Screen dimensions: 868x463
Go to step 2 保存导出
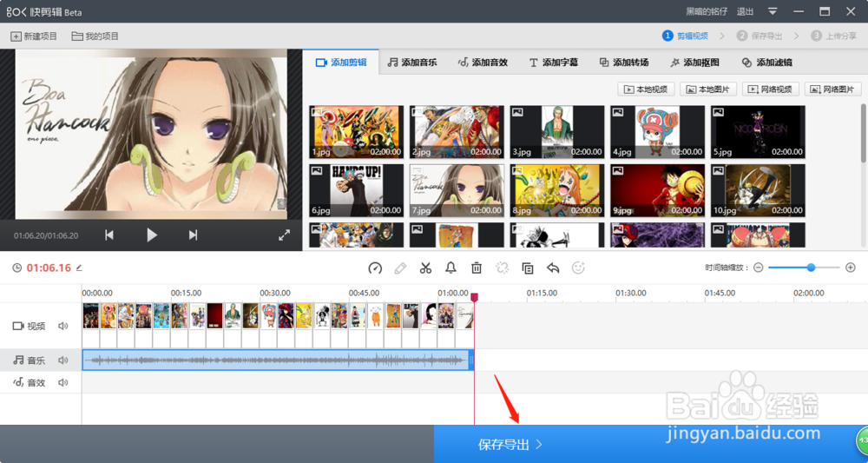[759, 36]
